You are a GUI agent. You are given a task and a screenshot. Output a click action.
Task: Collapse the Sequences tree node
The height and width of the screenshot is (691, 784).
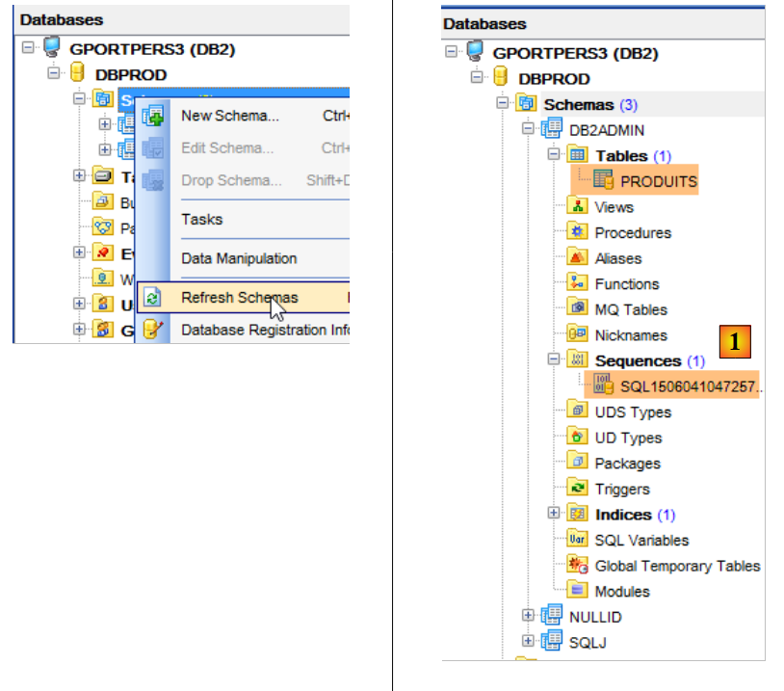pos(554,360)
